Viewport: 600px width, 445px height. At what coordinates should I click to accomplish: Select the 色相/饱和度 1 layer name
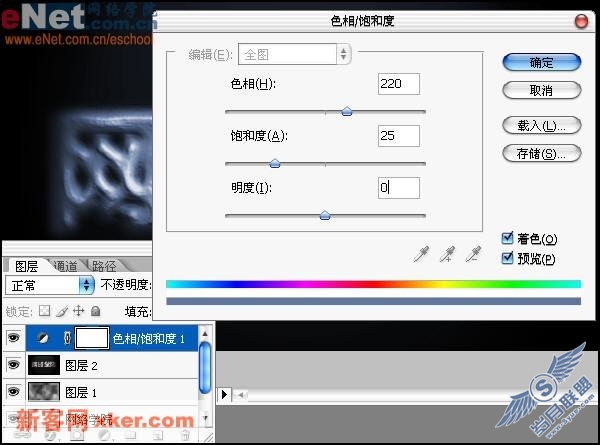pyautogui.click(x=149, y=339)
